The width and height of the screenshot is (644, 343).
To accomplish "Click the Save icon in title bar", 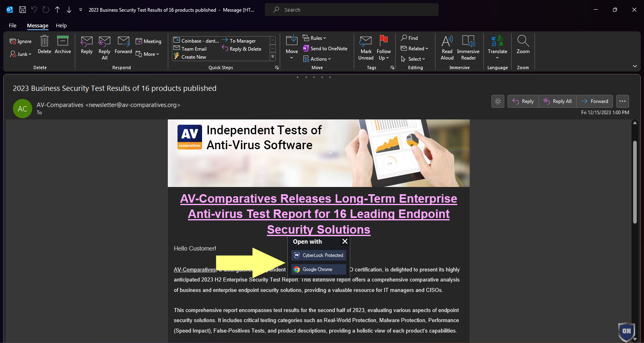I will pos(23,10).
